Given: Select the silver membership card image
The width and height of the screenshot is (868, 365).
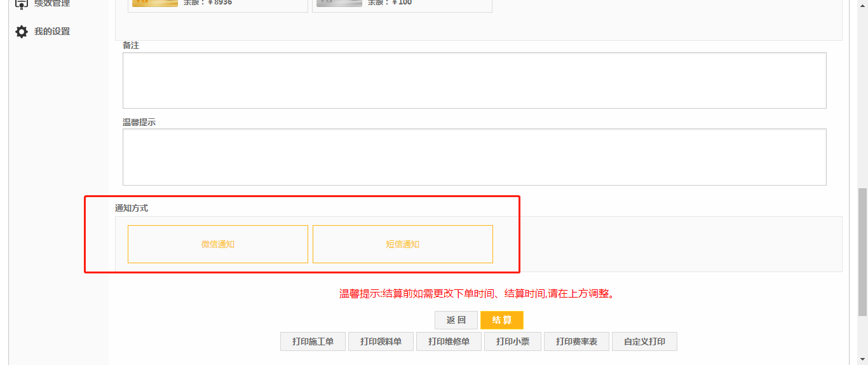Looking at the screenshot, I should pyautogui.click(x=339, y=3).
